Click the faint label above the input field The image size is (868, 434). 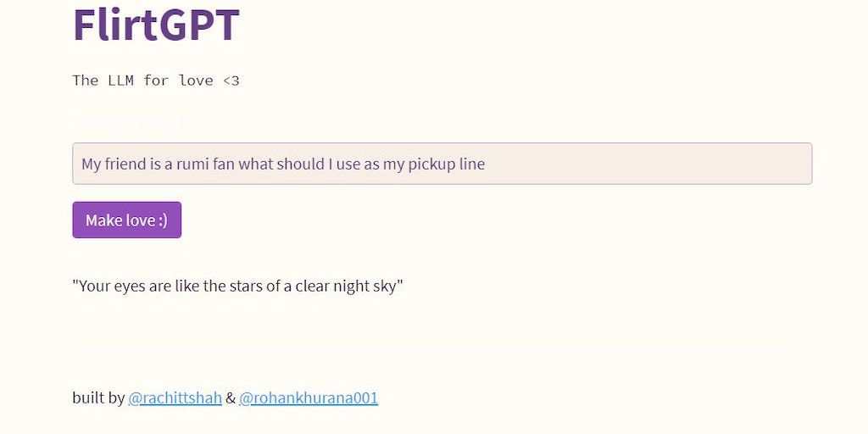131,123
